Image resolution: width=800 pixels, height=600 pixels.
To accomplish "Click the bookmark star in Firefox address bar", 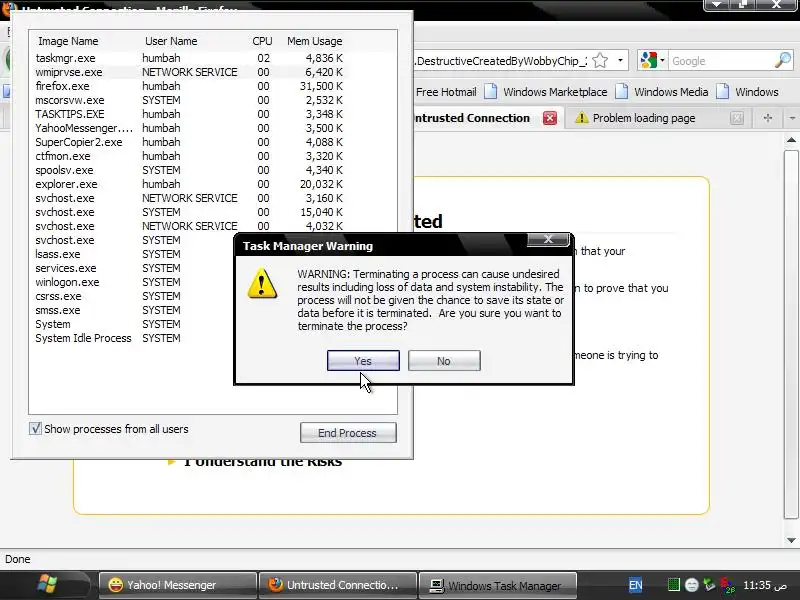I will click(x=601, y=61).
